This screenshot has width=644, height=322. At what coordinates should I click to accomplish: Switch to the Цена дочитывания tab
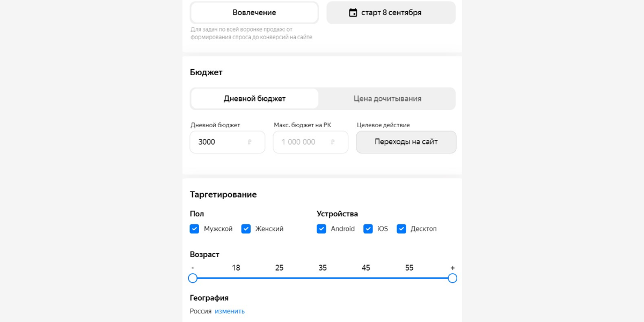pyautogui.click(x=387, y=99)
